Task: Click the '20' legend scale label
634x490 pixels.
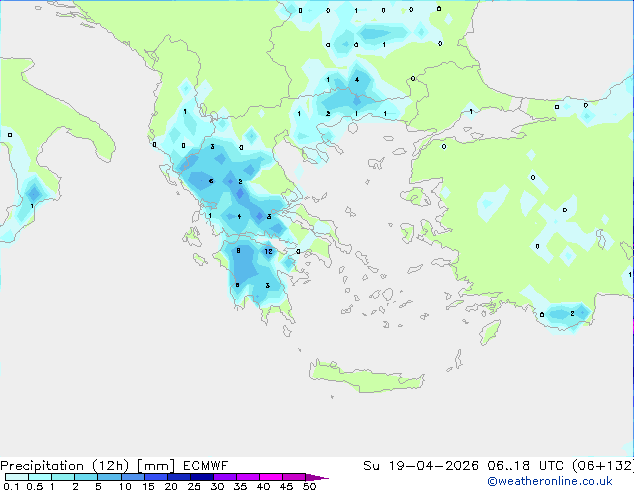Action: click(171, 486)
